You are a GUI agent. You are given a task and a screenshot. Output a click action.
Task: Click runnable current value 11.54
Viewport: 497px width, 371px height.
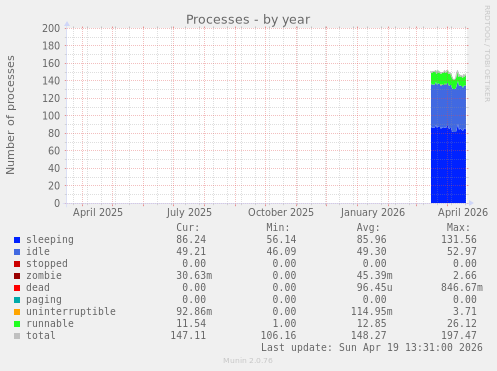pyautogui.click(x=191, y=323)
